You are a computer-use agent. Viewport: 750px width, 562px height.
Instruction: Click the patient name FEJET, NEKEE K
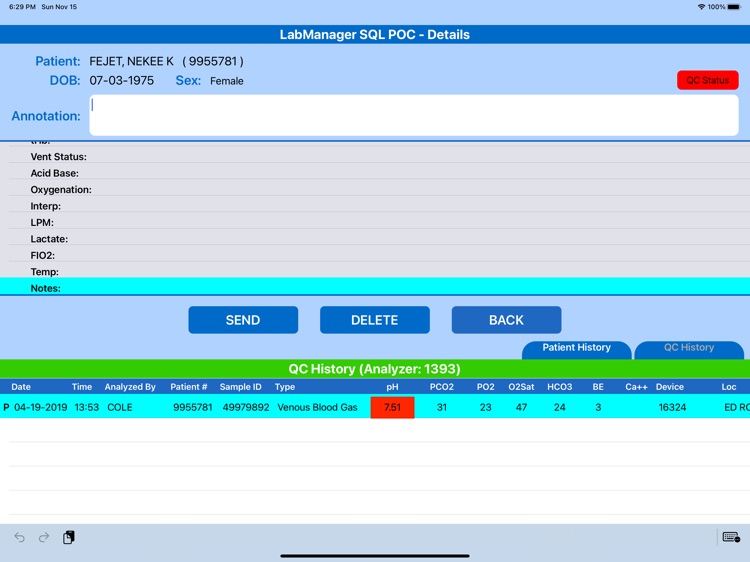tap(132, 61)
